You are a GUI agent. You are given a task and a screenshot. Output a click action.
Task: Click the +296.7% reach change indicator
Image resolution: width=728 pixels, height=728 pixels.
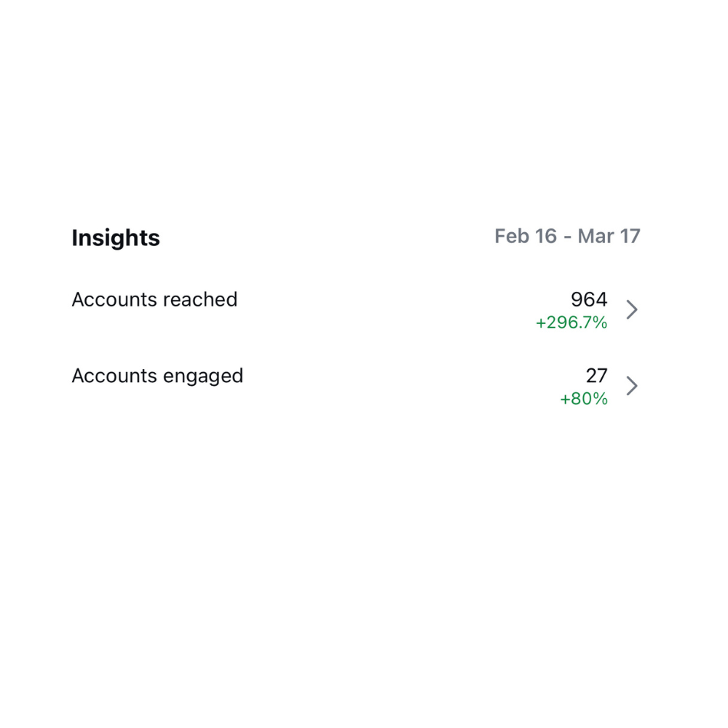[571, 323]
